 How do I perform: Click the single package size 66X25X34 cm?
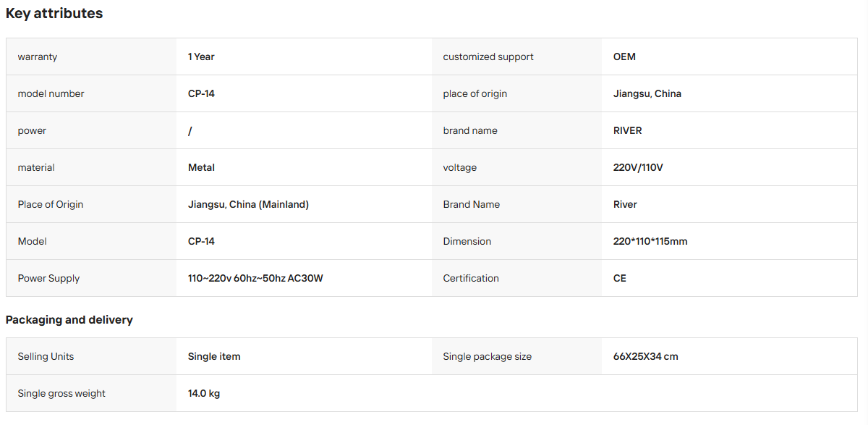646,356
